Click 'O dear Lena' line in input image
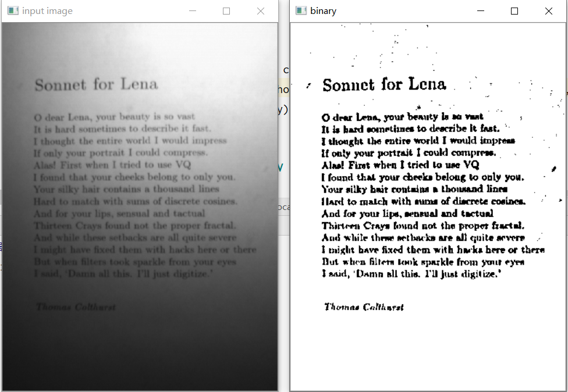 (115, 117)
